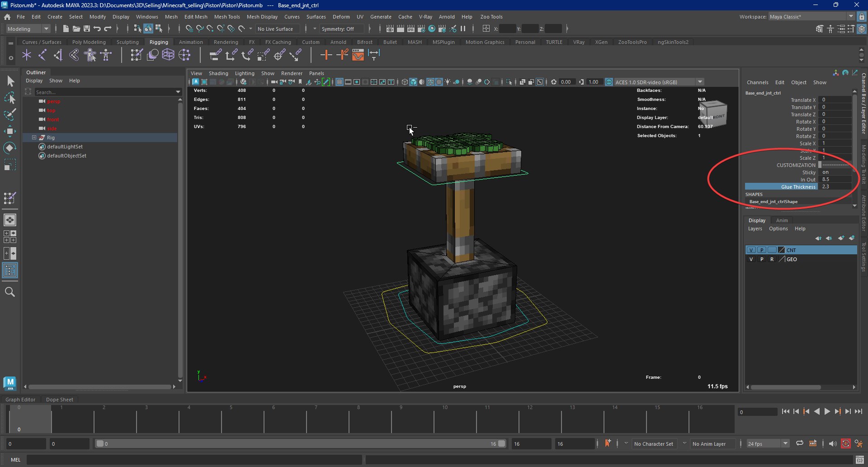868x467 pixels.
Task: Click the Create Lattice shelf icon
Action: point(168,55)
